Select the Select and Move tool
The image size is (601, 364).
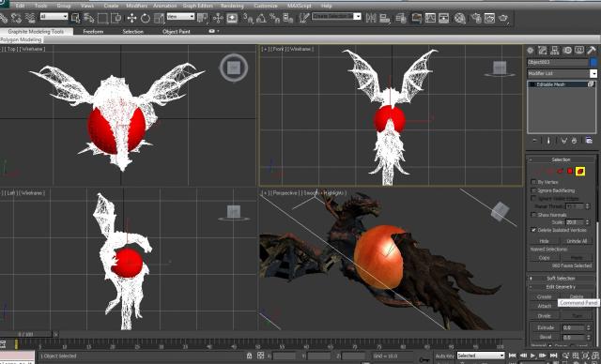pos(131,18)
